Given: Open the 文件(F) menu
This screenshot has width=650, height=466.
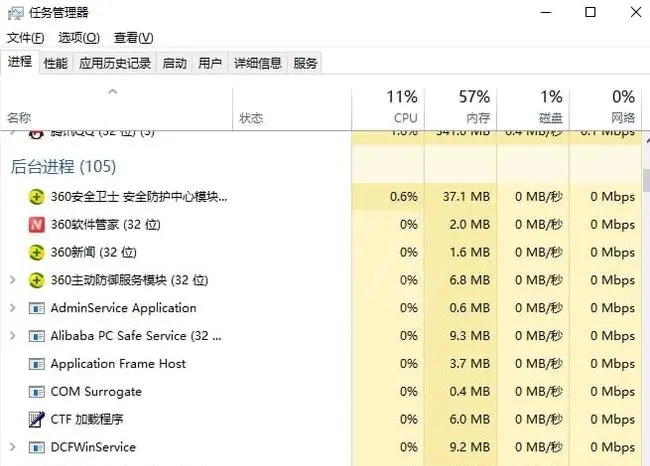Looking at the screenshot, I should pyautogui.click(x=26, y=38).
